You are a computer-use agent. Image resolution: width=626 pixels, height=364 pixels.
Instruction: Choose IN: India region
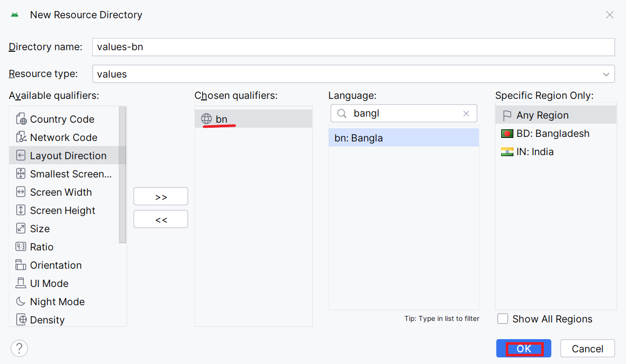click(535, 152)
